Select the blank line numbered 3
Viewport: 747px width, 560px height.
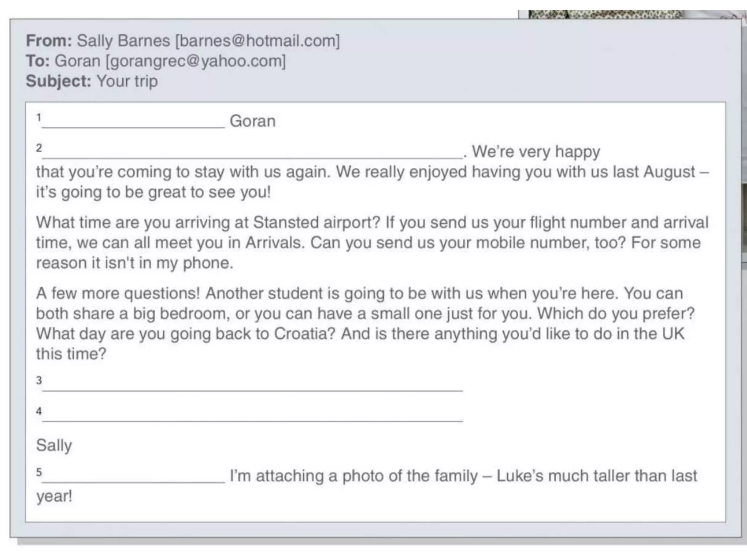252,386
